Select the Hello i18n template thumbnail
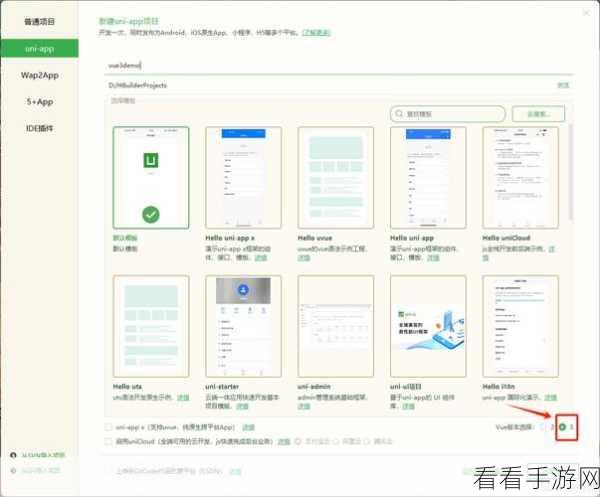Viewport: 600px width, 497px height. [x=520, y=326]
